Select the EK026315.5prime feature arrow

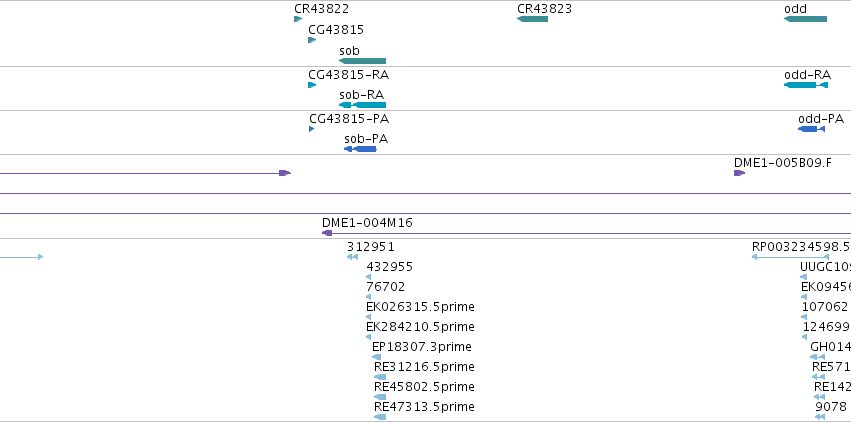click(x=369, y=317)
